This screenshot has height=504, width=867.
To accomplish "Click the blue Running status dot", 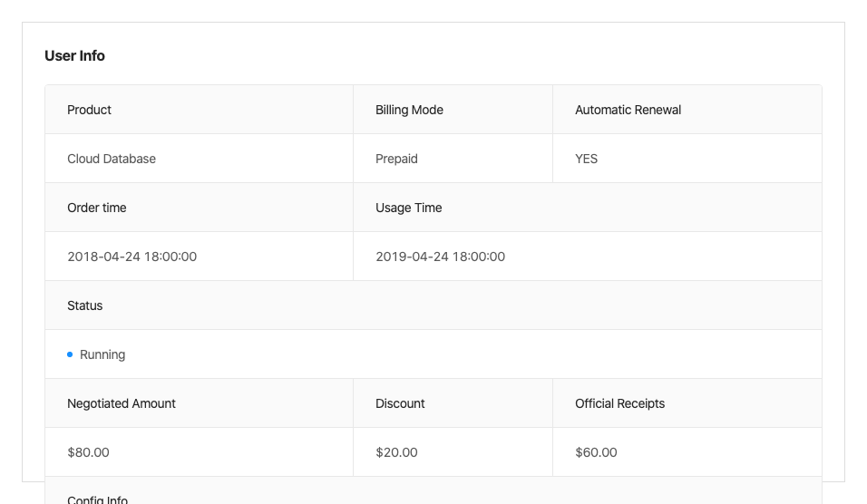I will 70,354.
